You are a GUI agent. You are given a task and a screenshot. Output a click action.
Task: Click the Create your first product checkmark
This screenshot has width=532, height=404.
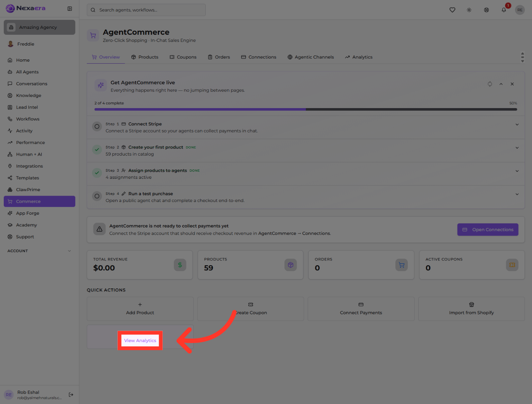click(97, 150)
